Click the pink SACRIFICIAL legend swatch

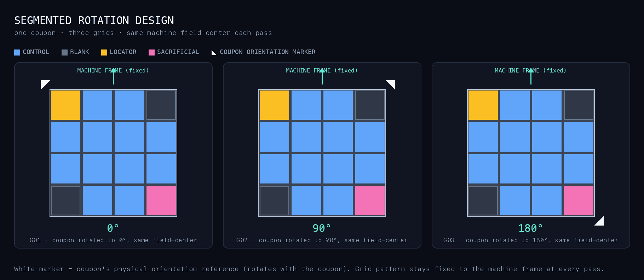151,52
